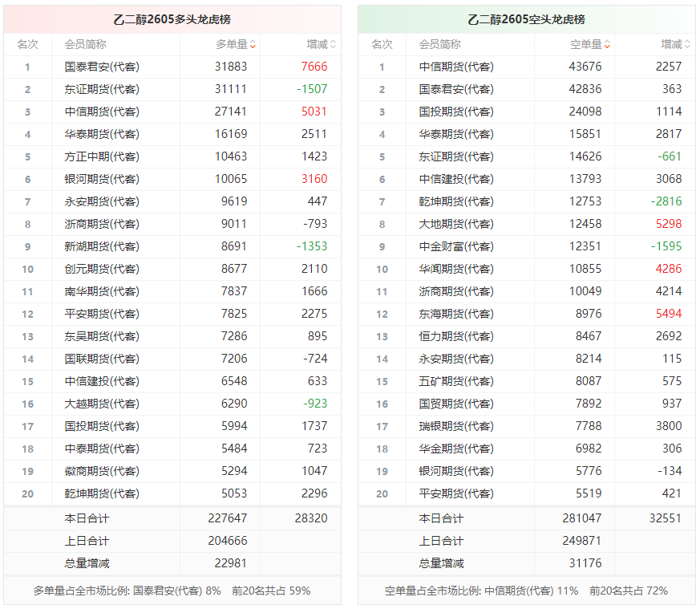Click 国联期货(代客) member name
700x609 pixels.
pyautogui.click(x=102, y=359)
